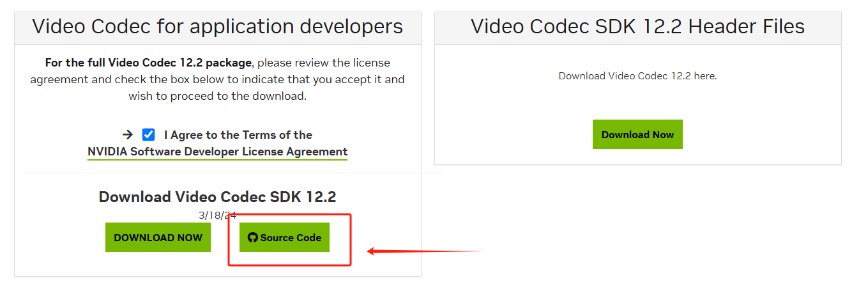Click Download Now under Header Files
This screenshot has height=291, width=868.
tap(637, 134)
